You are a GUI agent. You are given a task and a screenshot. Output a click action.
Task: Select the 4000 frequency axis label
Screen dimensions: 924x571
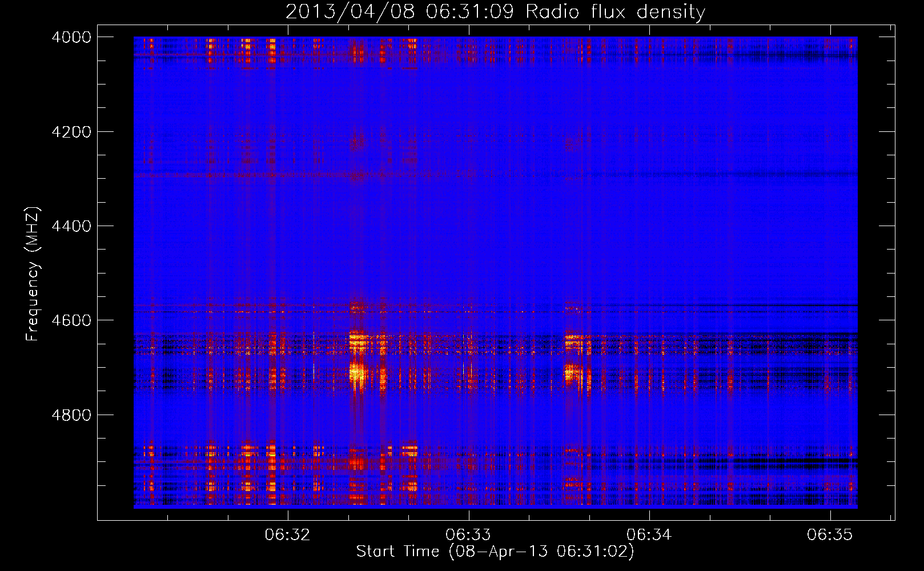coord(71,37)
